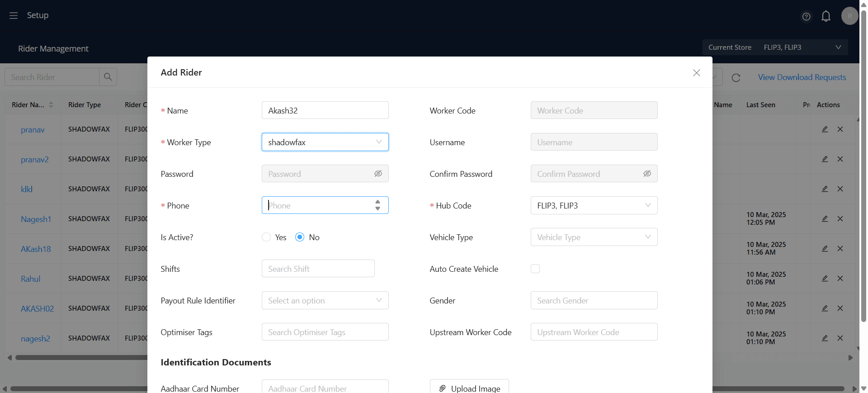Delete the pranav2 rider row
The width and height of the screenshot is (868, 393).
point(840,159)
